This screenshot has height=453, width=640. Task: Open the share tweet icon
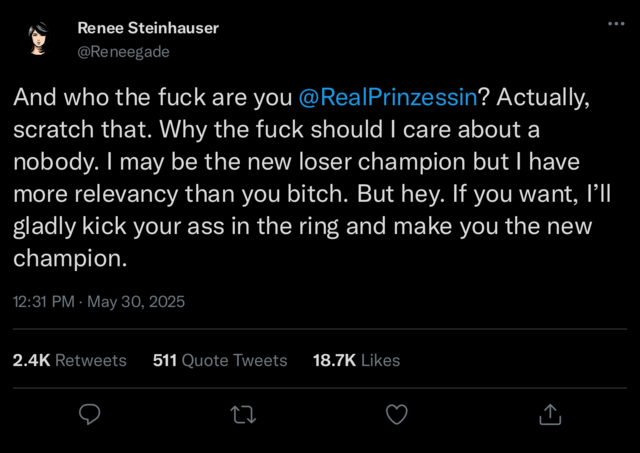(550, 413)
